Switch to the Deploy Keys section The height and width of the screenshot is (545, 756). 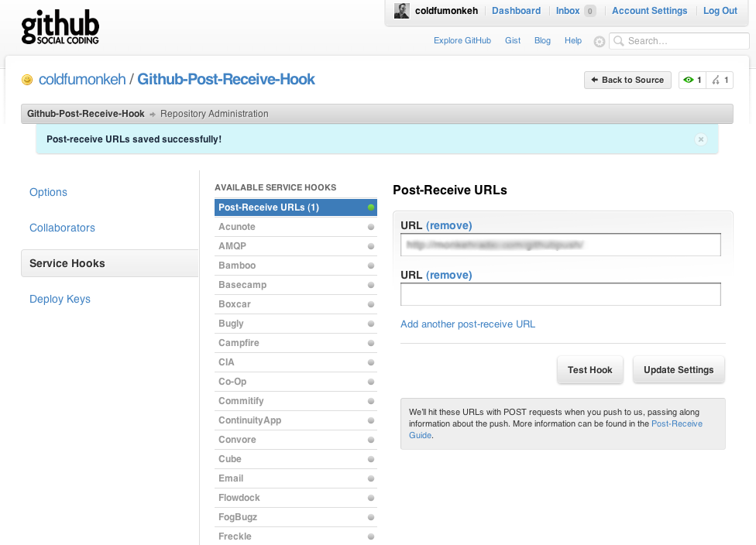pos(60,299)
